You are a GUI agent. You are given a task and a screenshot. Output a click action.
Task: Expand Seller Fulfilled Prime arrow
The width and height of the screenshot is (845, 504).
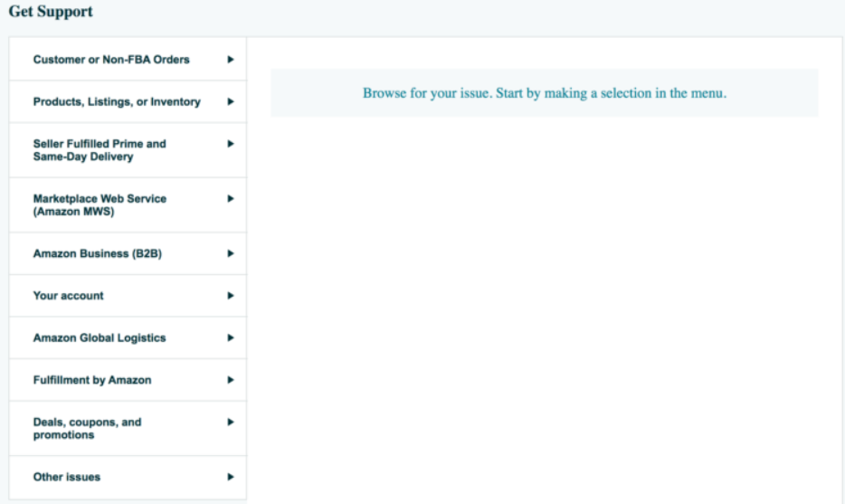[231, 144]
